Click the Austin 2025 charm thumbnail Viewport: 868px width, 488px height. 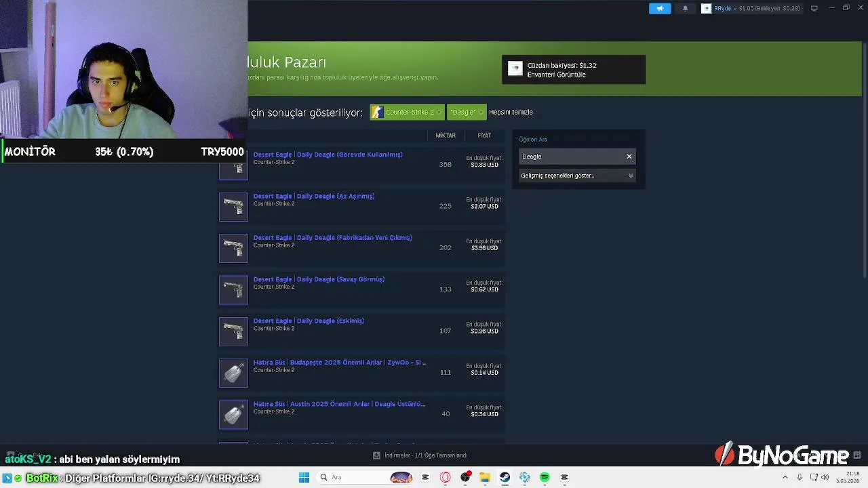pyautogui.click(x=233, y=415)
